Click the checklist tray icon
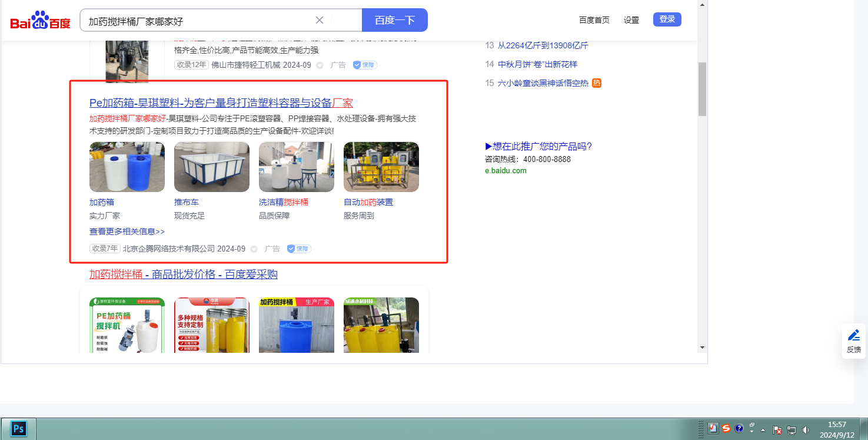 coord(713,428)
